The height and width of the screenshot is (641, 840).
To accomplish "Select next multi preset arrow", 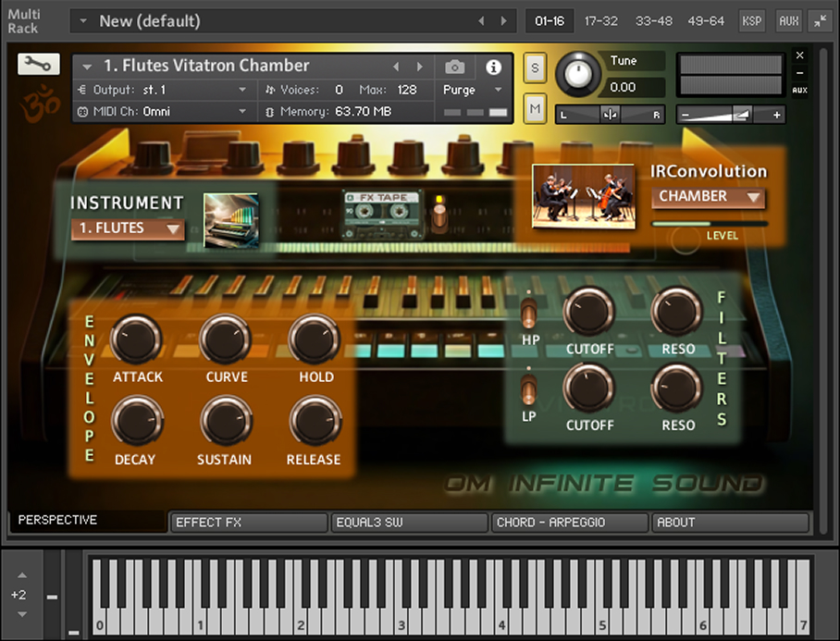I will 503,21.
